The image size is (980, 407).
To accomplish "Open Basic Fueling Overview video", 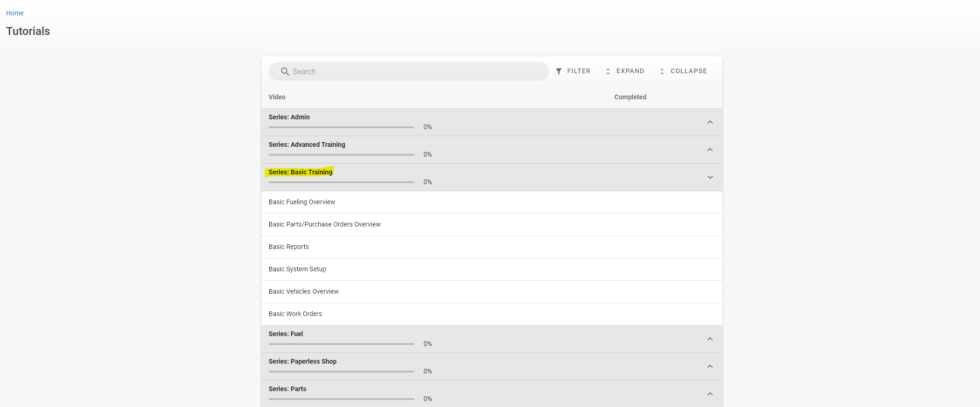I will [302, 202].
